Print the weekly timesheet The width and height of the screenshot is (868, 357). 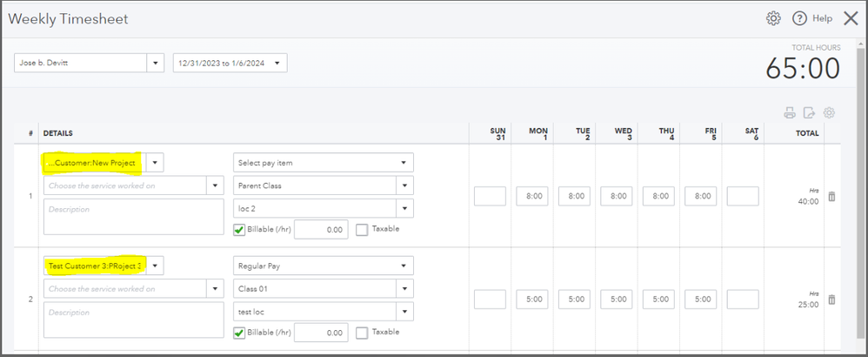[x=790, y=112]
